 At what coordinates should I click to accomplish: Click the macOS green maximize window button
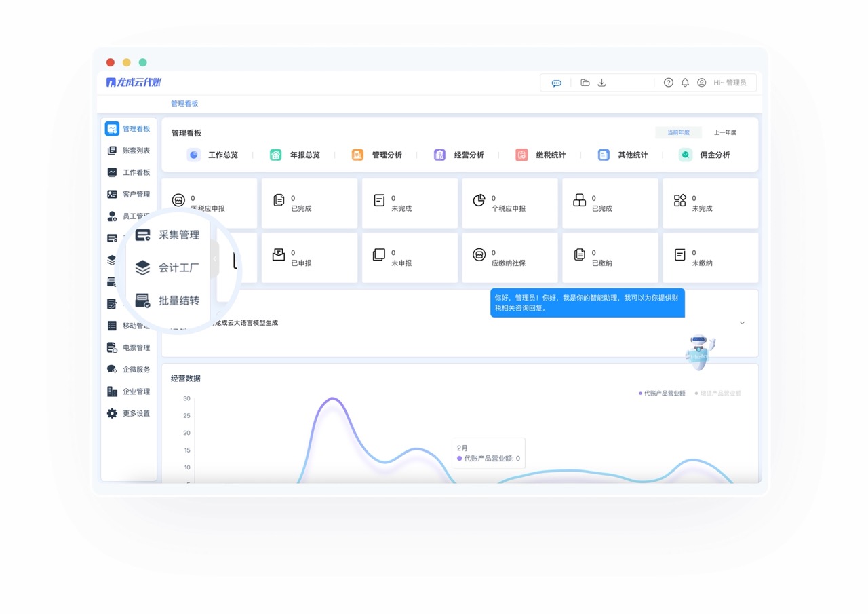pos(142,62)
